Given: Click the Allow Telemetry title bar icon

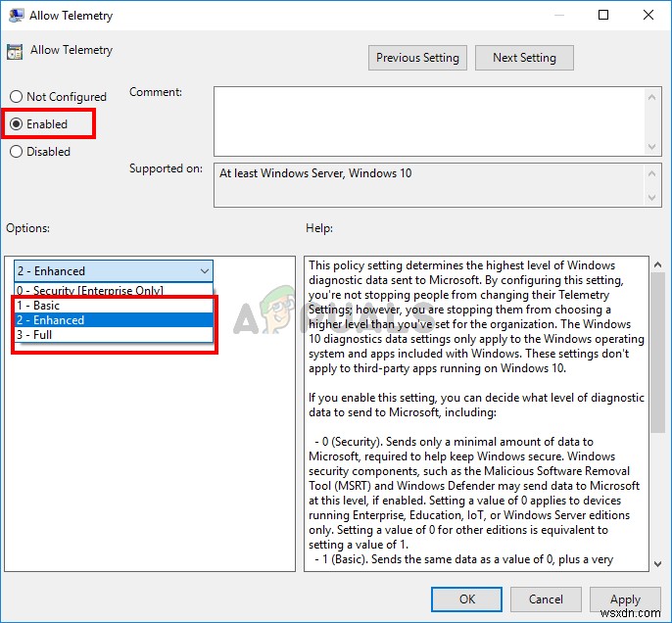Looking at the screenshot, I should point(16,16).
